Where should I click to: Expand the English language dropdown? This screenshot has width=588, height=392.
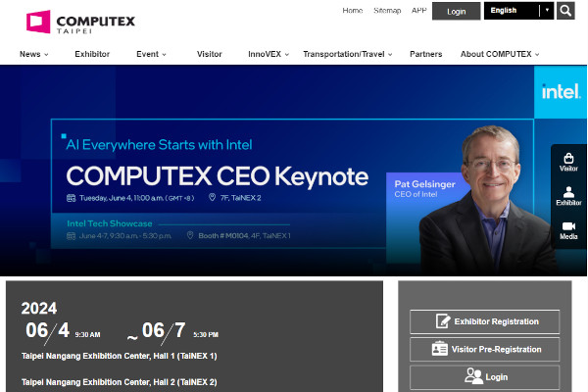click(x=518, y=11)
